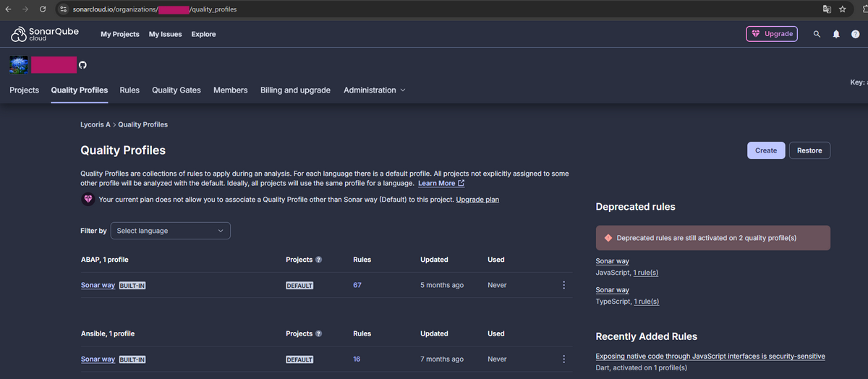Open the Exposing native code through JavaScript interfaces rule link
The width and height of the screenshot is (868, 379).
710,356
